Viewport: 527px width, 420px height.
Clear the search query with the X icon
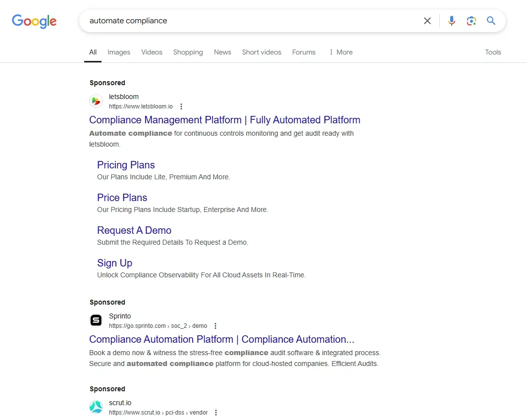(x=427, y=21)
